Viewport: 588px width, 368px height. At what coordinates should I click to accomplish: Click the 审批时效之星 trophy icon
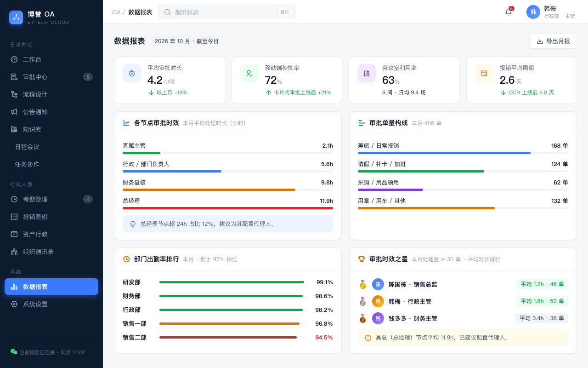click(x=362, y=259)
